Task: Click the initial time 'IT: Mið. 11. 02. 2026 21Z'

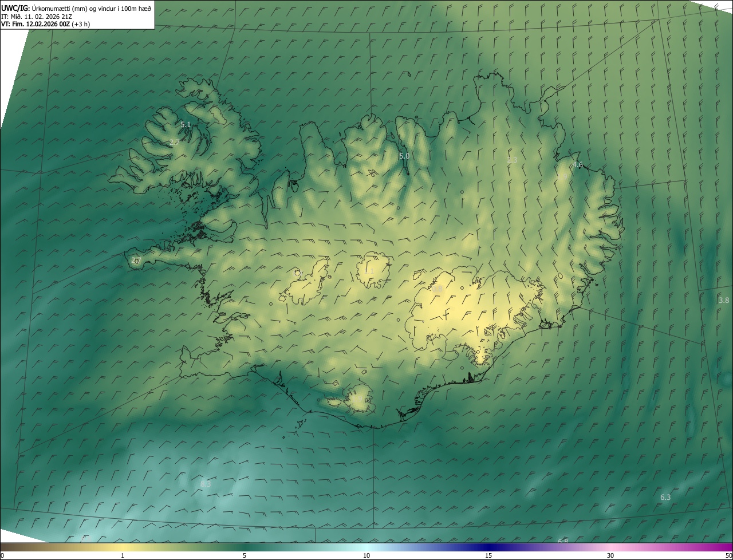Action: point(37,17)
